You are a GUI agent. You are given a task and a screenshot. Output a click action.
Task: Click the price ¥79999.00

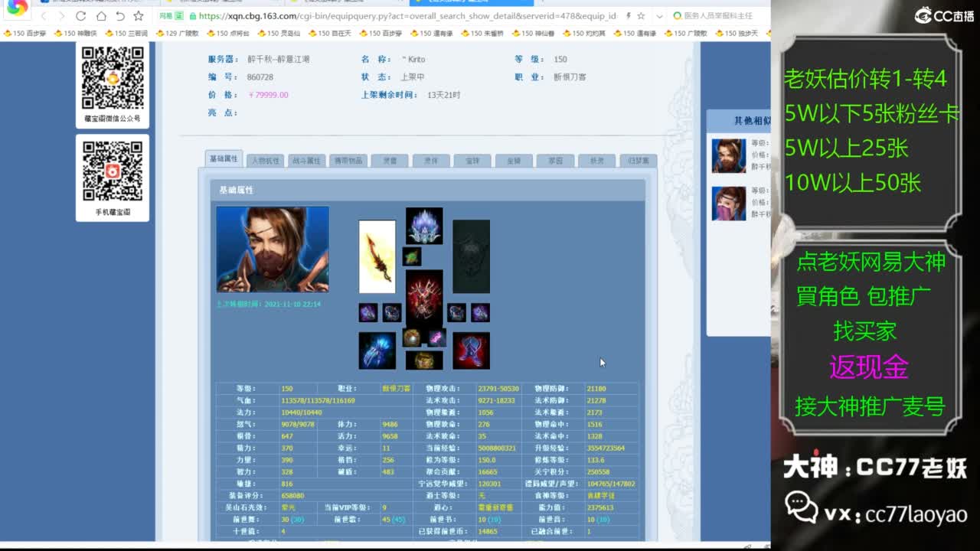click(x=268, y=95)
